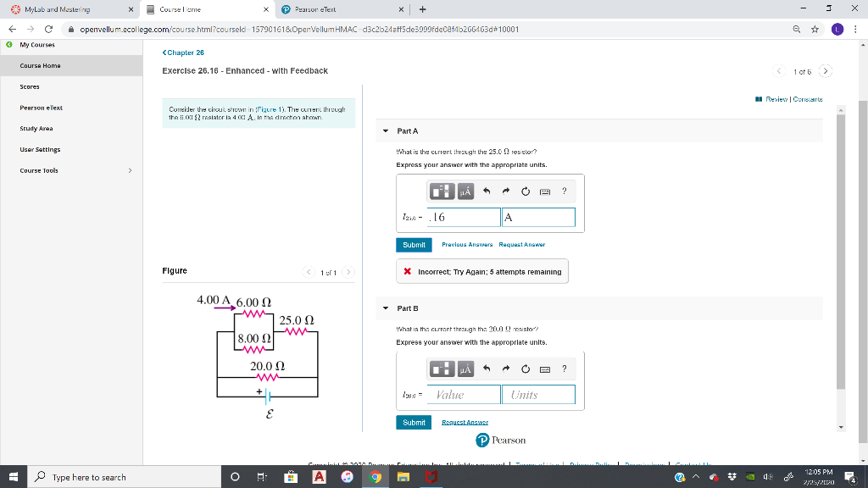Submit the Part B answer

414,422
